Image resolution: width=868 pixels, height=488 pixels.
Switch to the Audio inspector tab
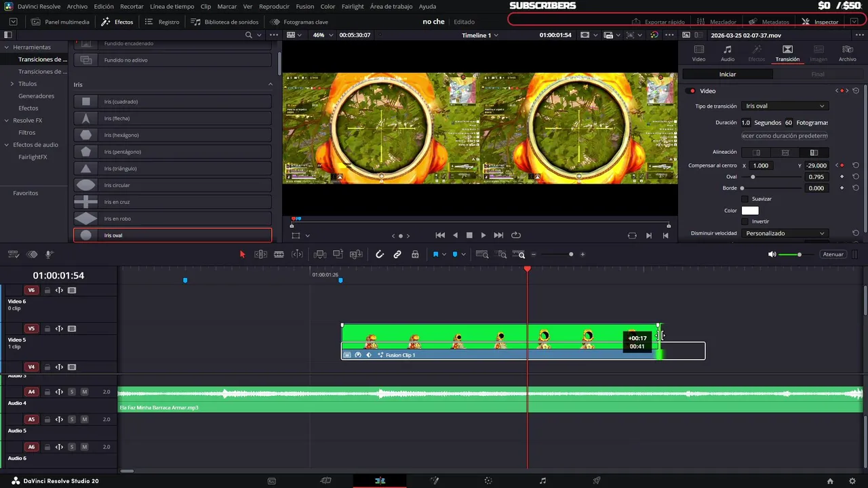pos(728,54)
